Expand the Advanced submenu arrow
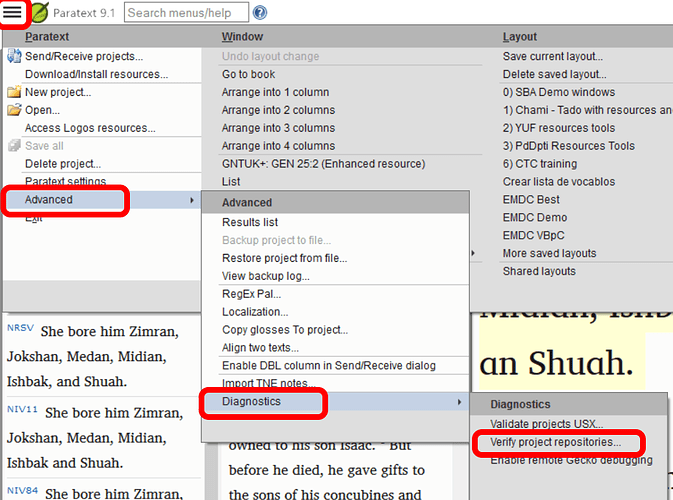The image size is (673, 500). 192,200
